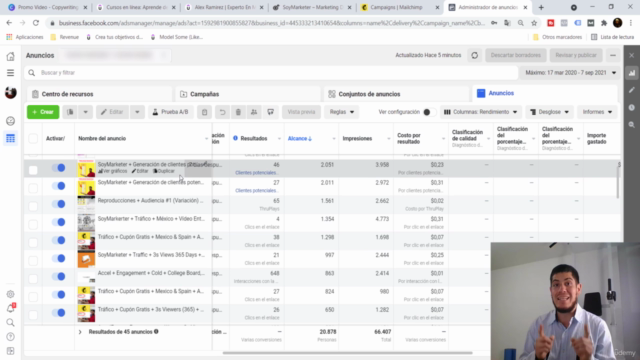Switch to the Centro de recursos tab
This screenshot has width=640, height=360.
point(100,94)
